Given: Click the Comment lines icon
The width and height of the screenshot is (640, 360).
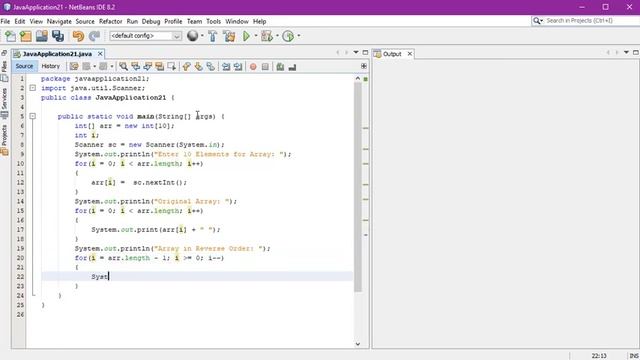Looking at the screenshot, I should 280,67.
